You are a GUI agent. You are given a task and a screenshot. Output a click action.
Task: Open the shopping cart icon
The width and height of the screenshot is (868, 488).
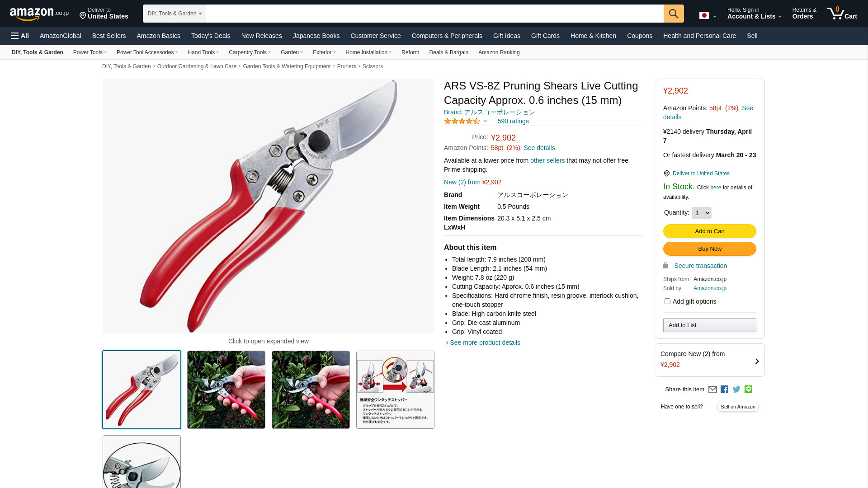(x=842, y=13)
